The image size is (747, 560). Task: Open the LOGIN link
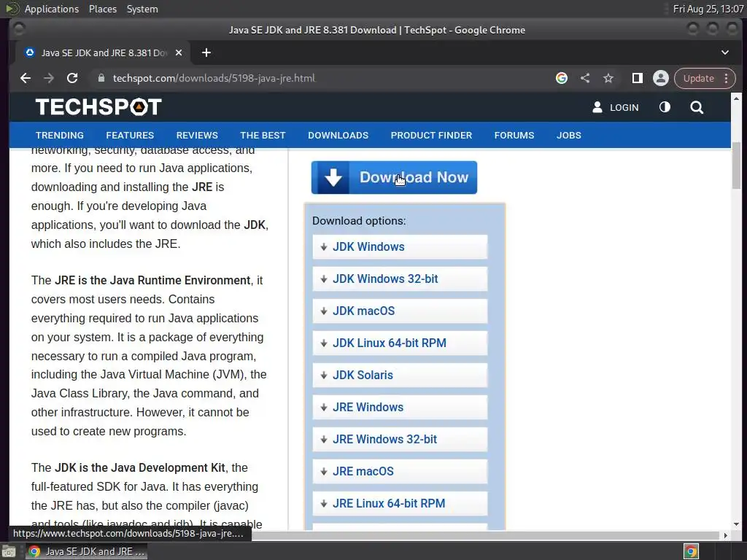coord(624,108)
